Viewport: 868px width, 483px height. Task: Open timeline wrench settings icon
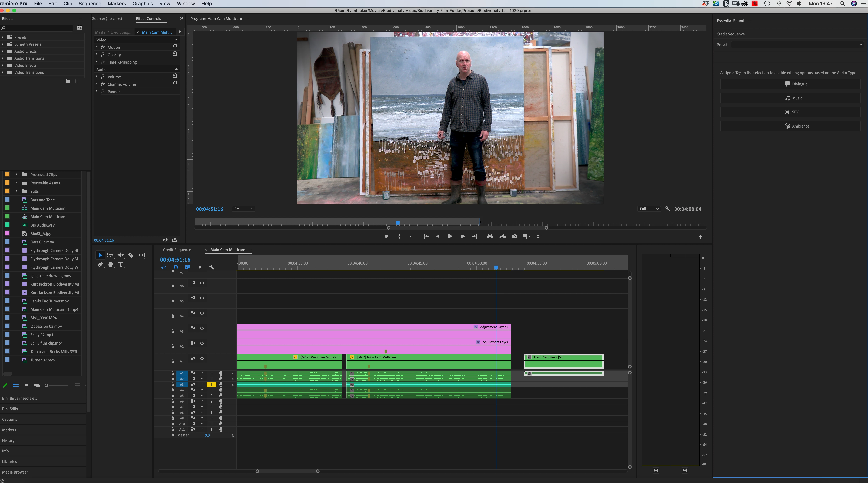(212, 267)
